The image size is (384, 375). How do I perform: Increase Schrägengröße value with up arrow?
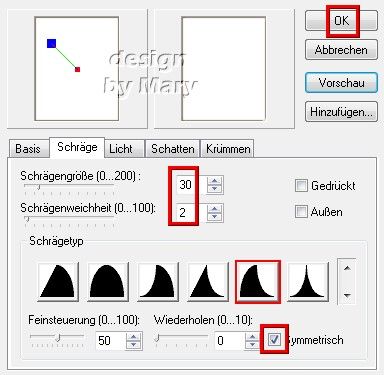click(x=214, y=181)
